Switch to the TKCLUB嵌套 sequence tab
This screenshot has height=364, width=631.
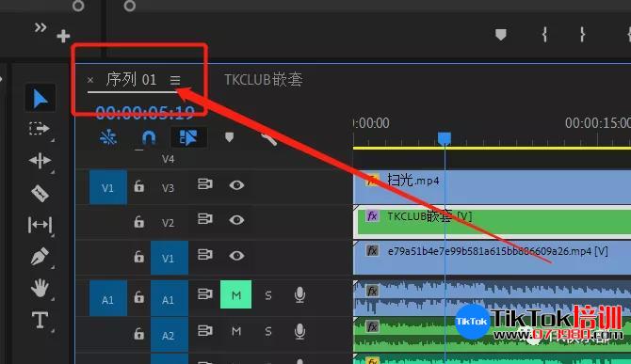(263, 80)
